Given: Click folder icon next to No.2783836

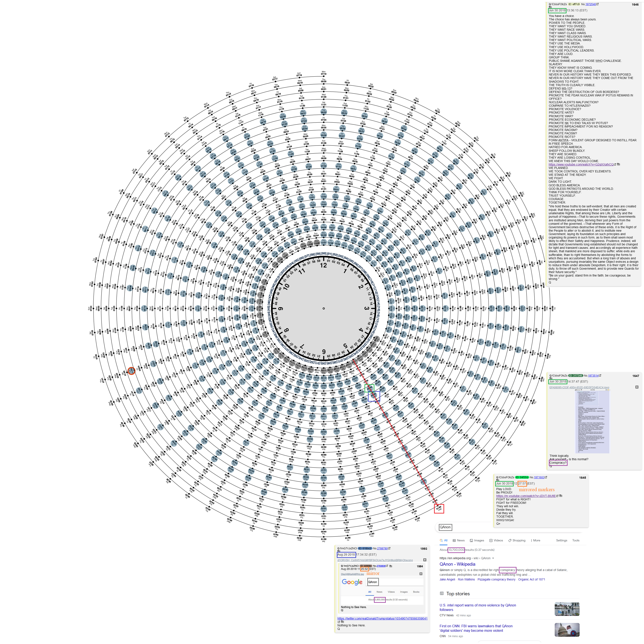Looking at the screenshot, I should (391, 566).
